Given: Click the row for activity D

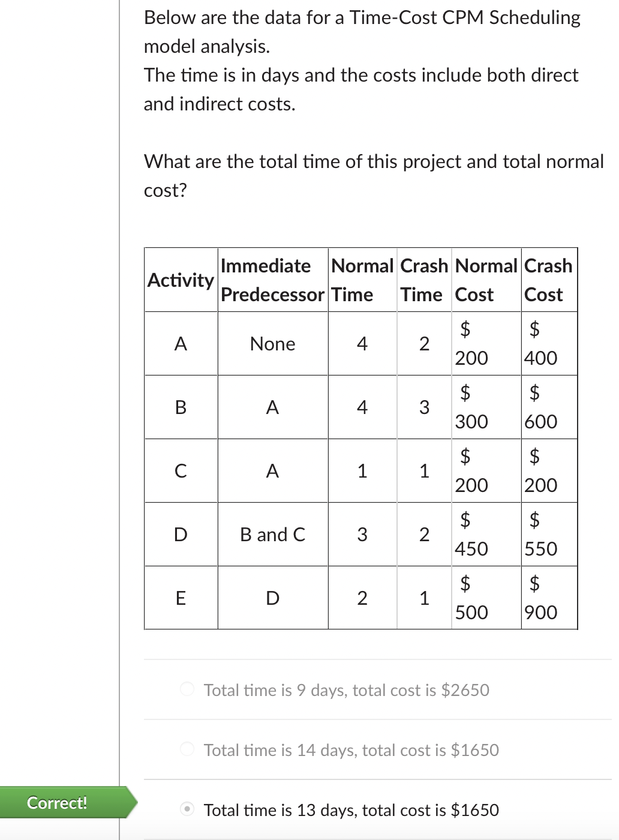Looking at the screenshot, I should [x=360, y=533].
